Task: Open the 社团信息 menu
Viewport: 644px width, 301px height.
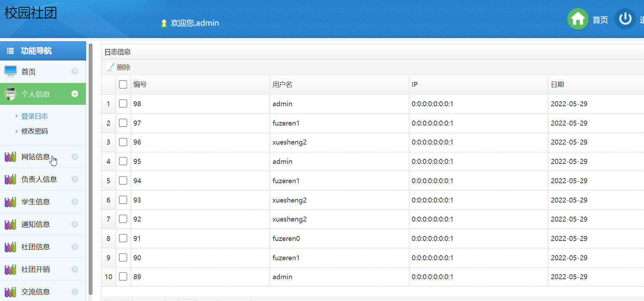Action: click(43, 247)
